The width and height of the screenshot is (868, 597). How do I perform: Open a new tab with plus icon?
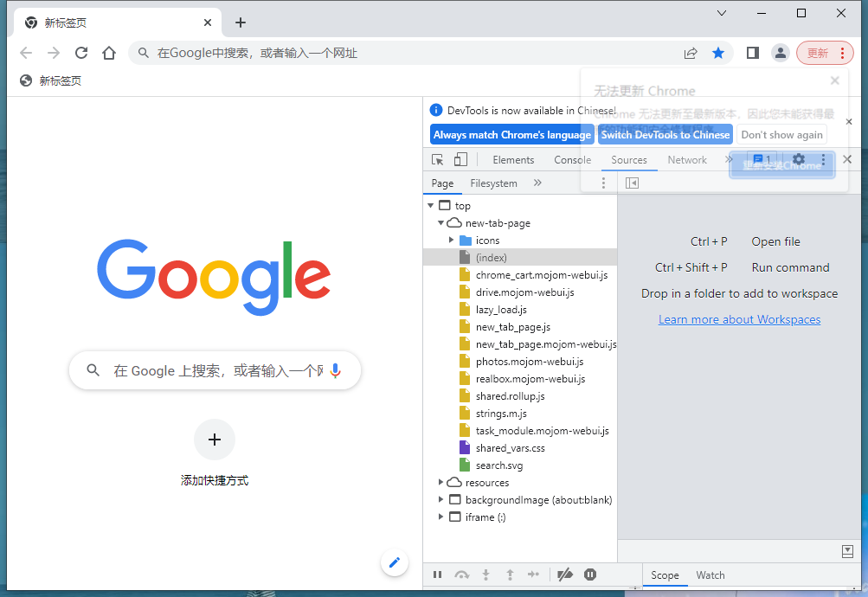pyautogui.click(x=241, y=22)
